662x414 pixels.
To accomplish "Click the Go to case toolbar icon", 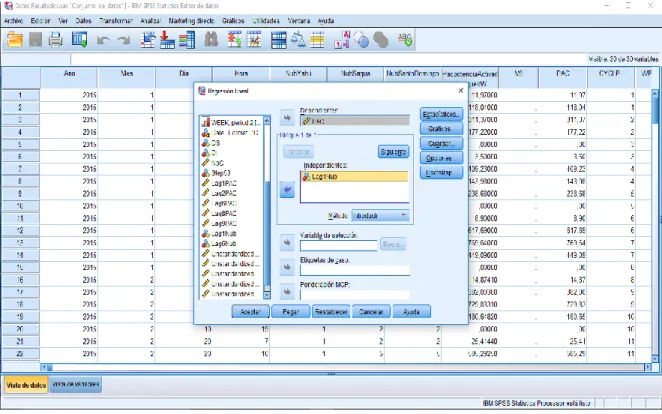I will coord(148,40).
